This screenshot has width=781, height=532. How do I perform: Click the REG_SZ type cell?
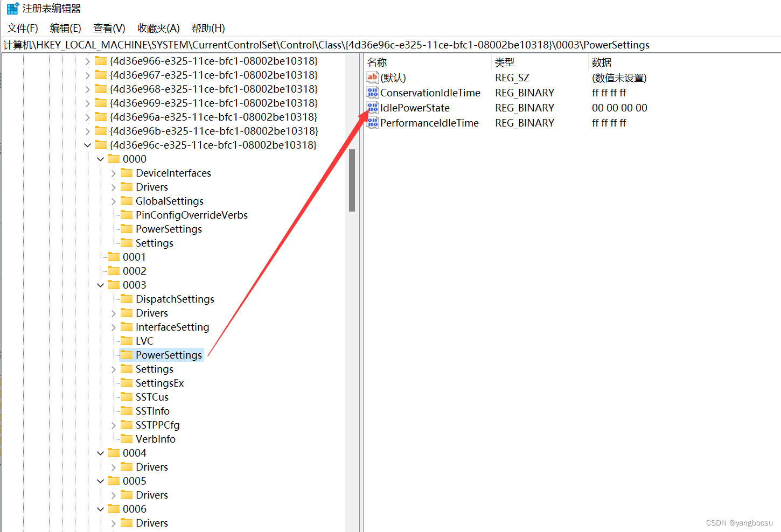pos(512,78)
